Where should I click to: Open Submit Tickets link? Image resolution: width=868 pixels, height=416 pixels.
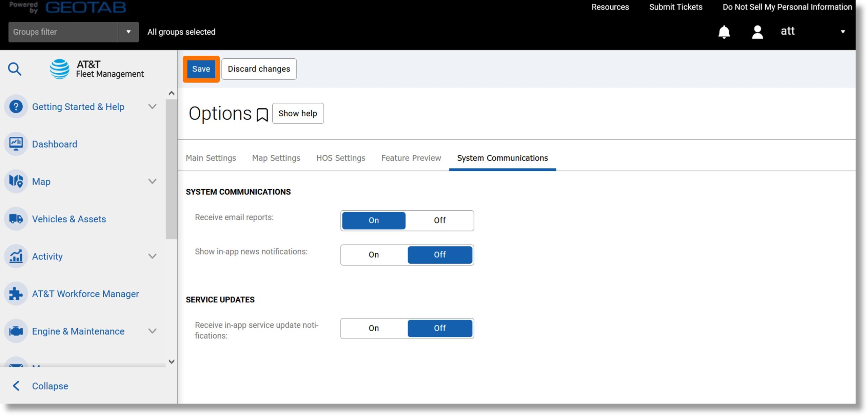click(x=675, y=7)
